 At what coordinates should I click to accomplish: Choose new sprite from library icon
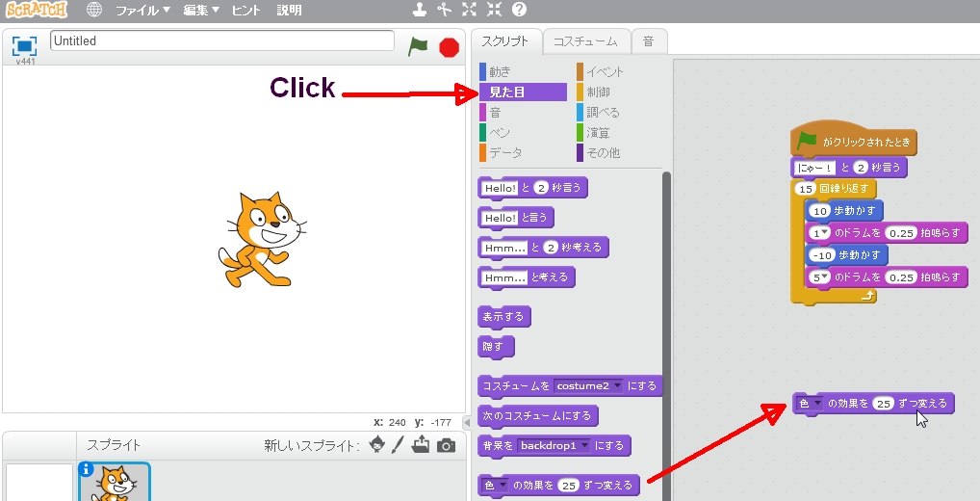tap(376, 445)
